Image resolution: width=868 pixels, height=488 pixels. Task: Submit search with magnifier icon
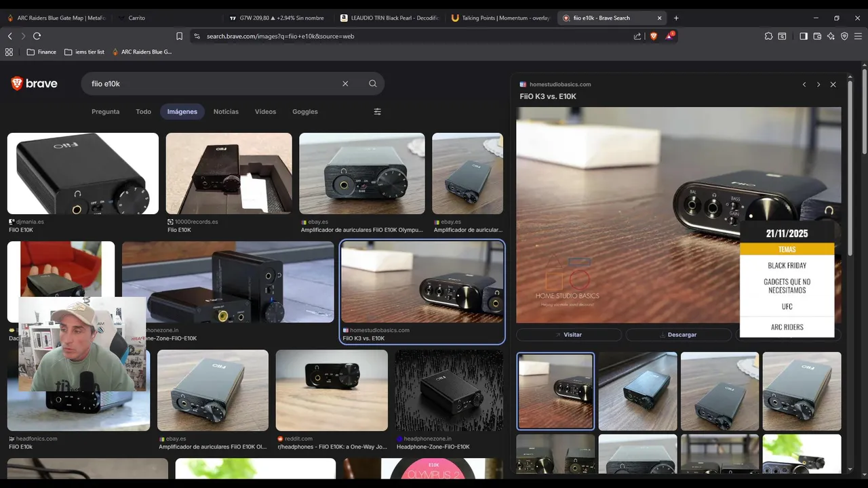373,83
